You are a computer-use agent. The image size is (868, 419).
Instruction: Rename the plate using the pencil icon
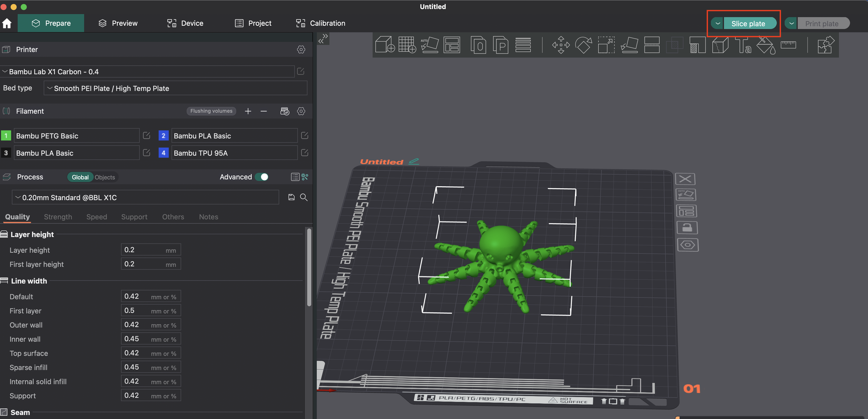point(414,161)
